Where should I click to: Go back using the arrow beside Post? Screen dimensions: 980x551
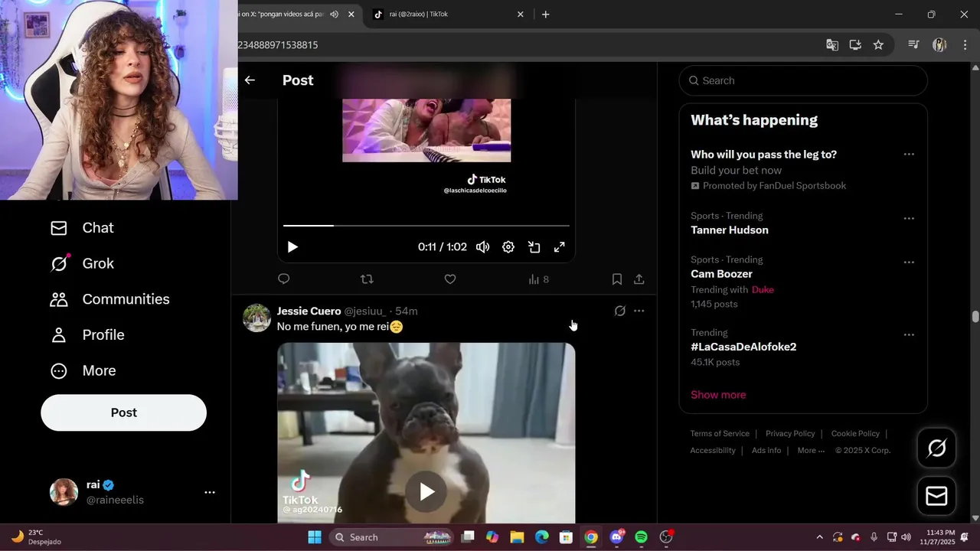pos(250,80)
